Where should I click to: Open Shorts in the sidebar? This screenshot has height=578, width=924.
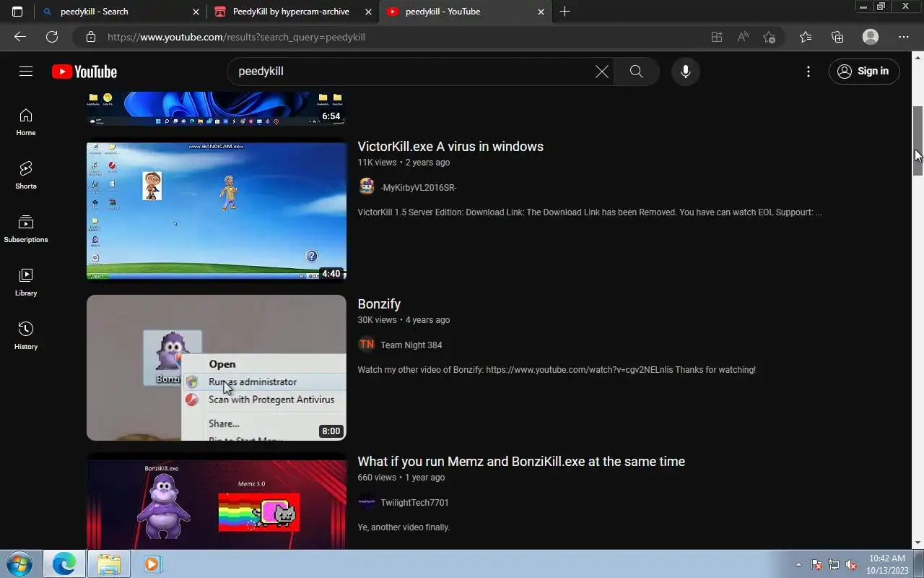tap(26, 176)
